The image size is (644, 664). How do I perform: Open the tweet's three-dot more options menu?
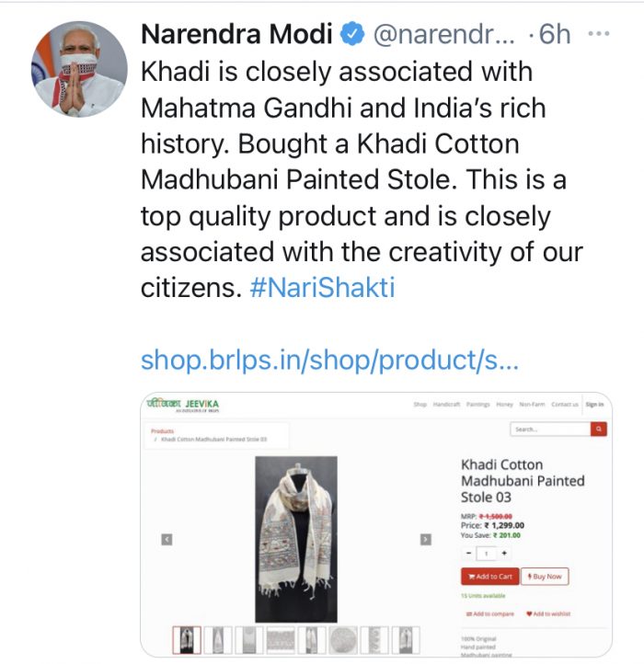[598, 35]
